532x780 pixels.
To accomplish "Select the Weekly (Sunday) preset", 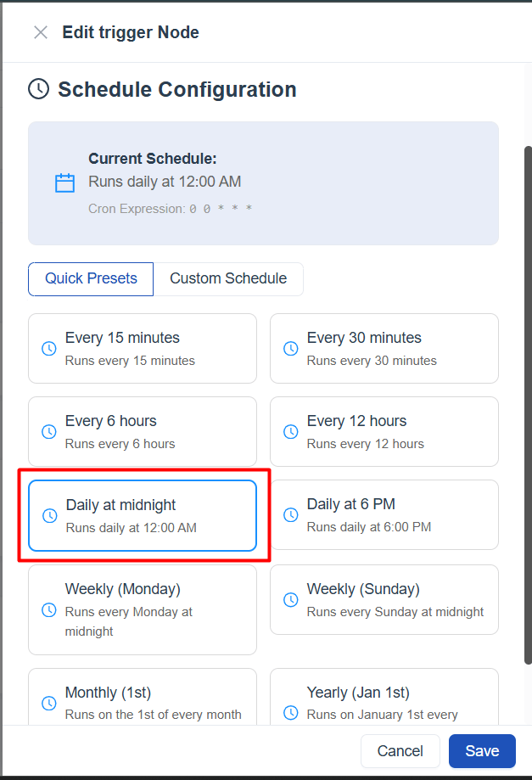I will [x=384, y=599].
